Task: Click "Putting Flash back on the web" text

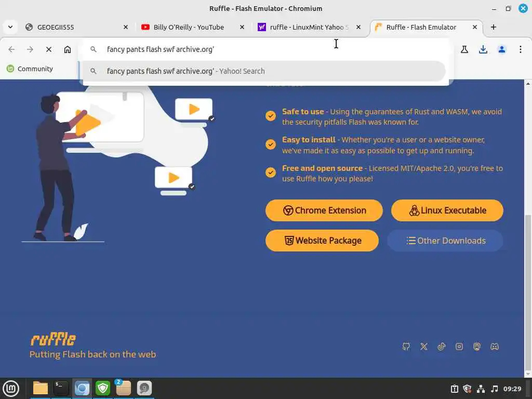Action: 92,354
